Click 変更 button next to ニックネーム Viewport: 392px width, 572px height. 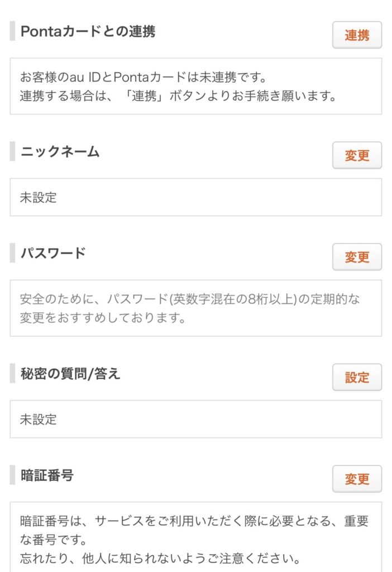coord(357,155)
